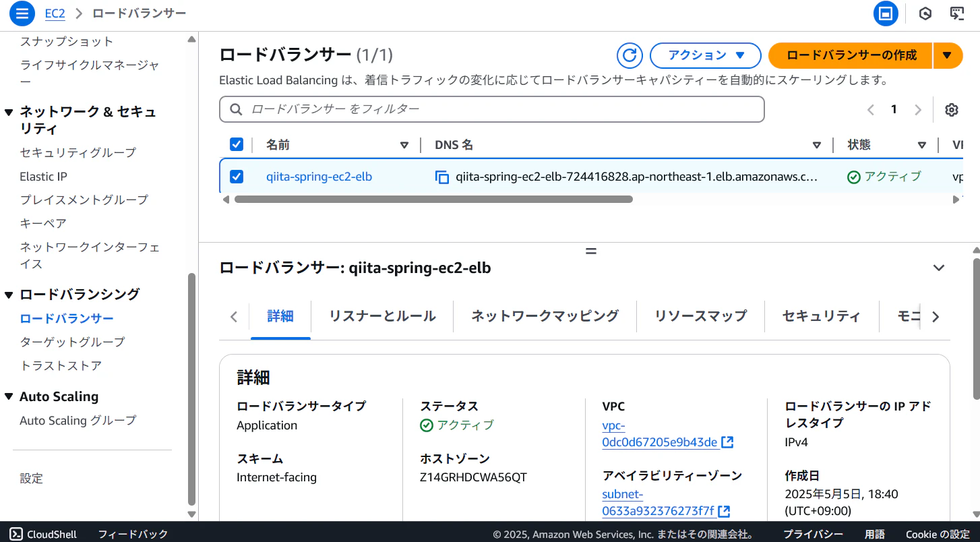Open プライバシー link in footer
This screenshot has height=542, width=980.
tap(813, 534)
